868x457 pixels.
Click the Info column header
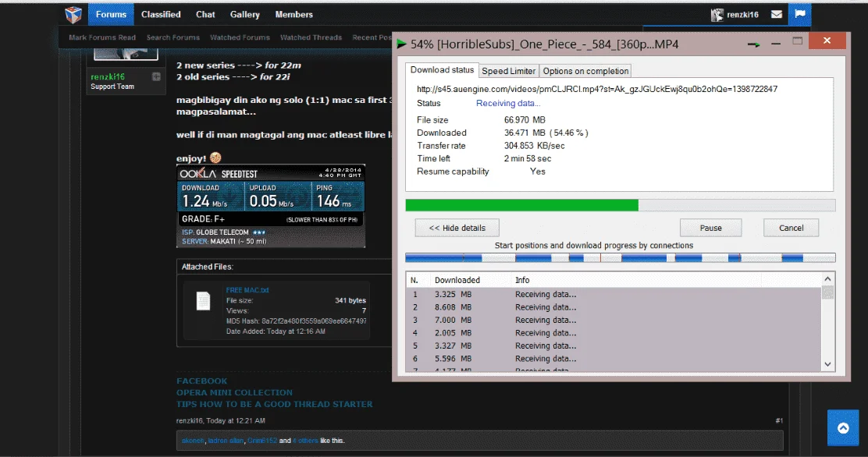click(522, 280)
